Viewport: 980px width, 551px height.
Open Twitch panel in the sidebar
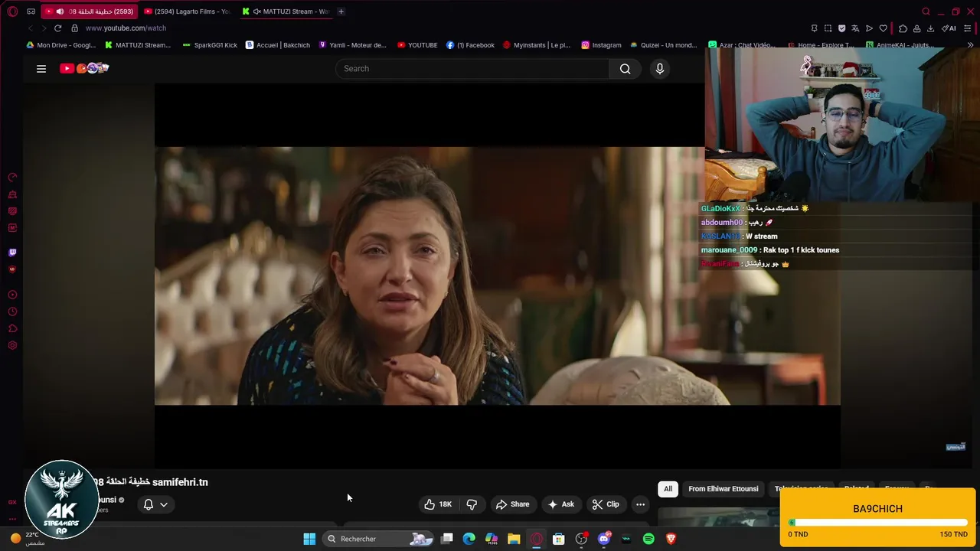point(12,253)
